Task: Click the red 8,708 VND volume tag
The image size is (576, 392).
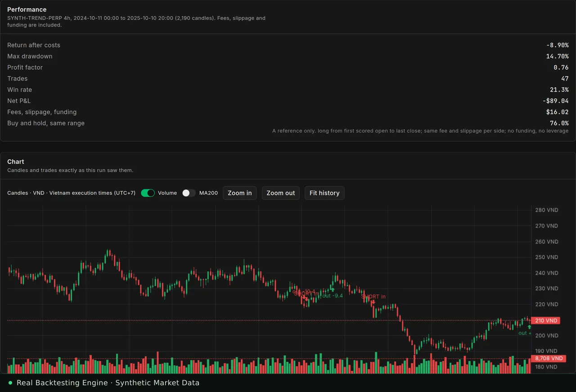Action: [549, 359]
